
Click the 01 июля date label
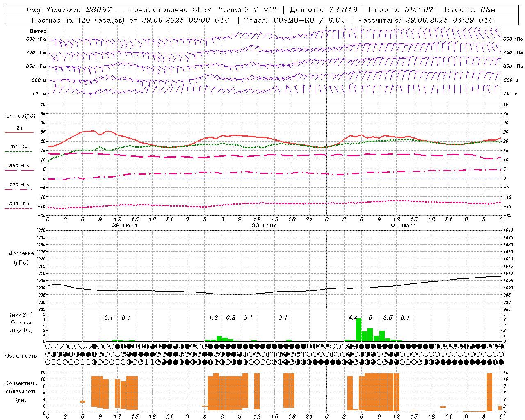pyautogui.click(x=403, y=226)
